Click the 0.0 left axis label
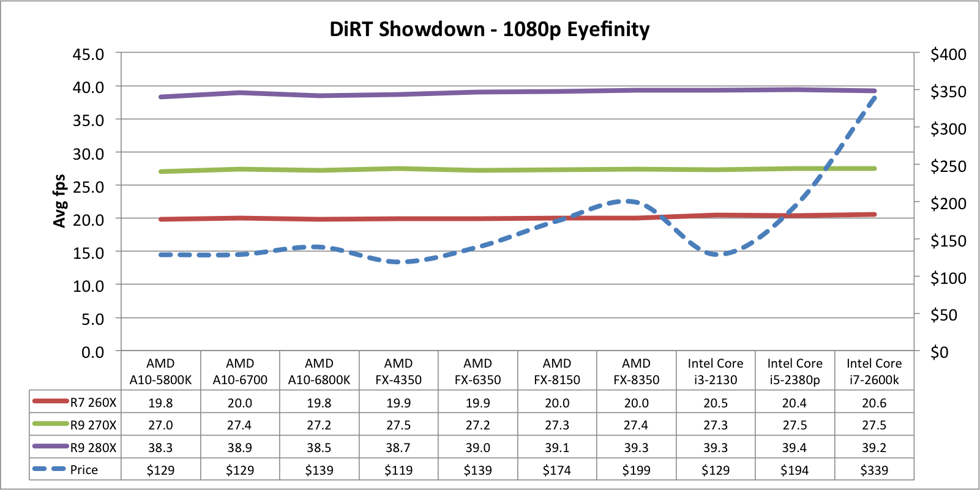Screen dimensions: 980x490 (x=92, y=352)
